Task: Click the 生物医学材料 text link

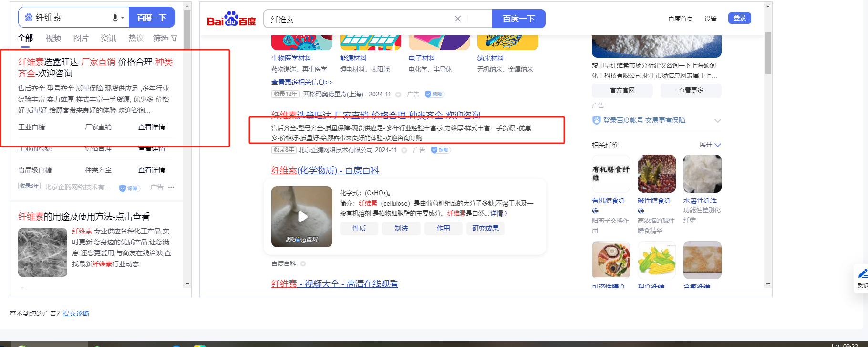Action: tap(291, 58)
